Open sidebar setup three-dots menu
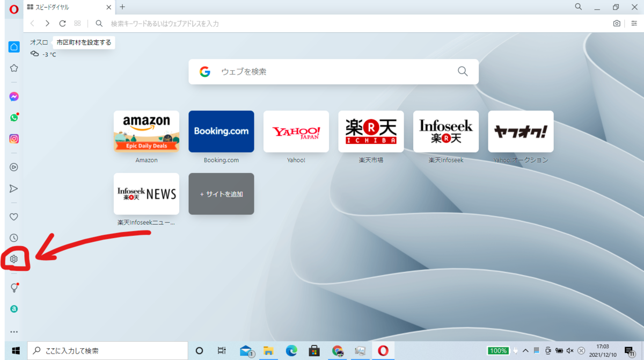The width and height of the screenshot is (644, 360). (x=14, y=332)
